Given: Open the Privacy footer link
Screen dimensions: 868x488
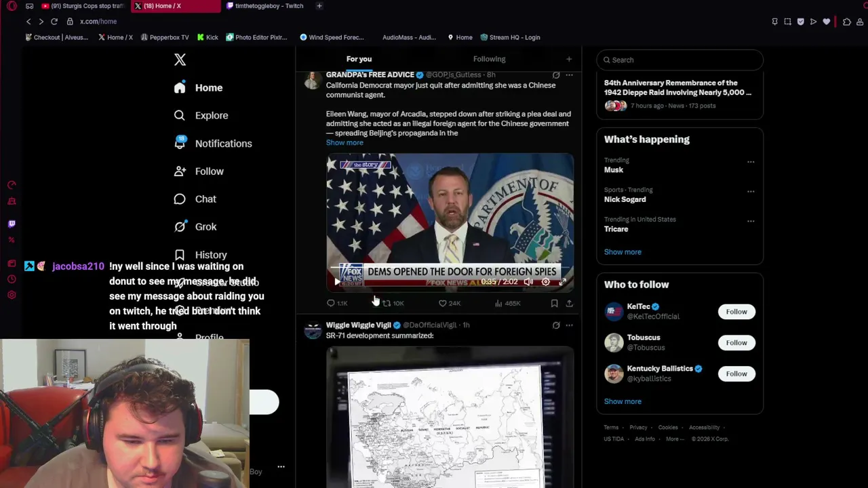Looking at the screenshot, I should (638, 428).
